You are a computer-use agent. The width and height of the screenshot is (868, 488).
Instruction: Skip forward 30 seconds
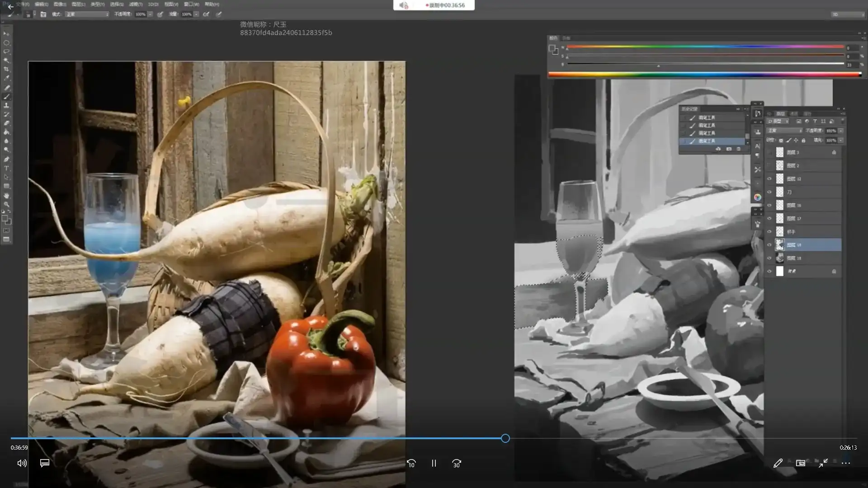(x=457, y=463)
